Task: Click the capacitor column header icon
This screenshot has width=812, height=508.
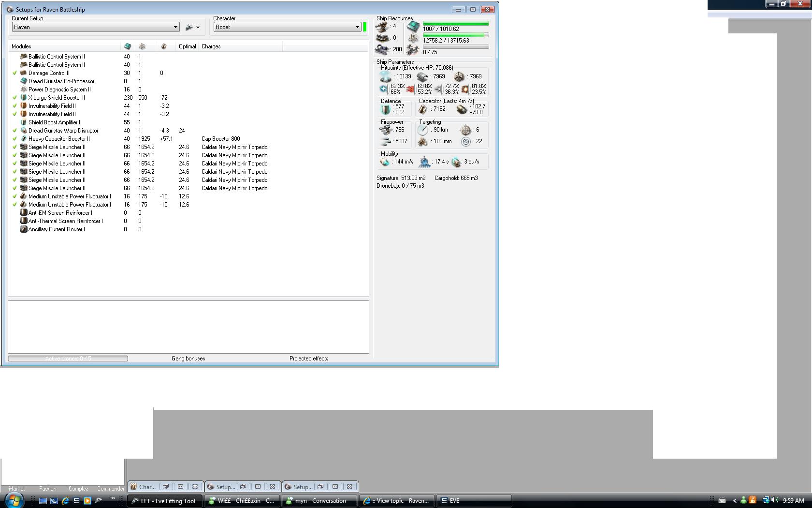Action: 164,46
